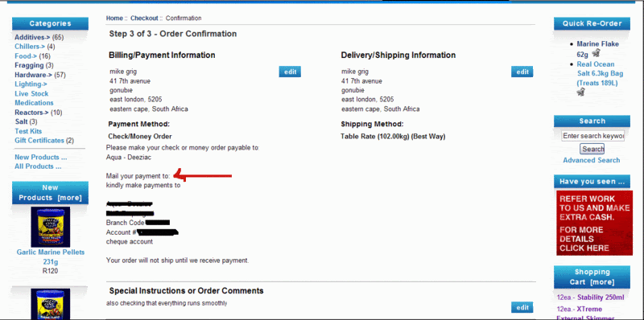Open Garlic Marine Pellets product thumbnail
Image resolution: width=644 pixels, height=320 pixels.
pos(51,227)
